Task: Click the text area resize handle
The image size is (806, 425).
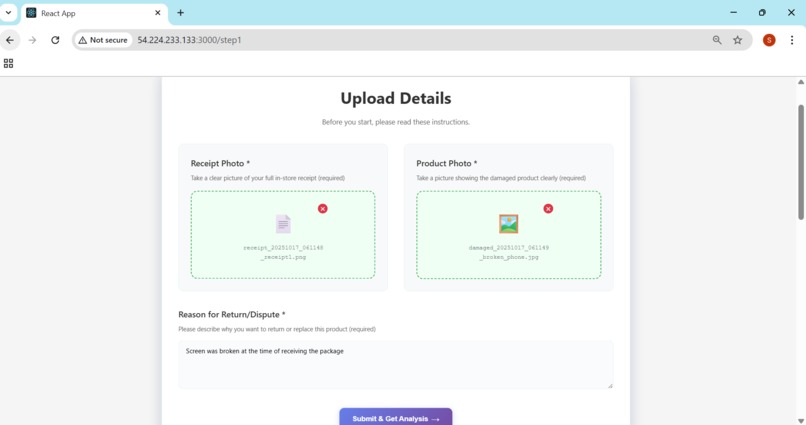Action: 610,385
